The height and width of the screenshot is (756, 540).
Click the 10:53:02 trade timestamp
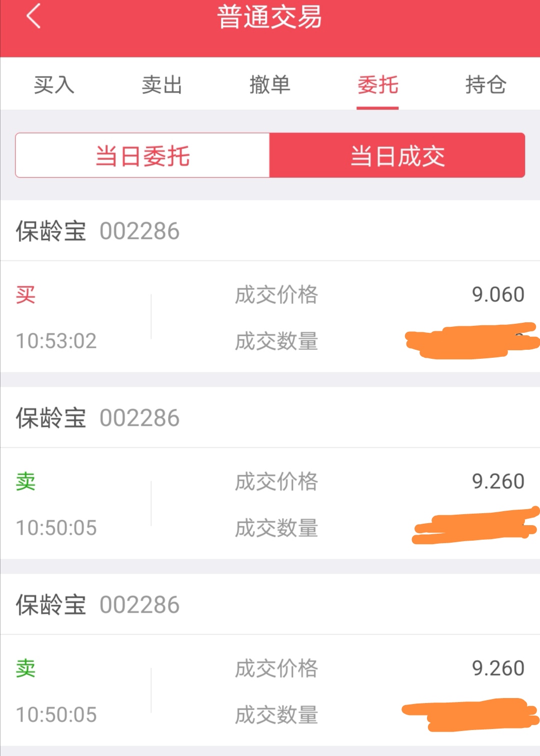click(x=56, y=341)
